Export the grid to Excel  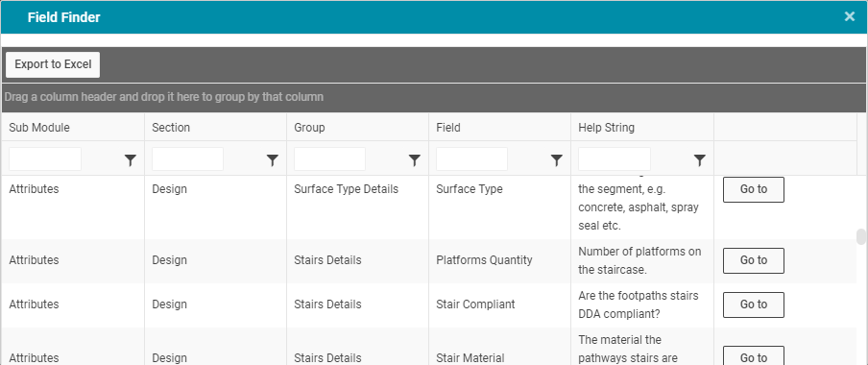point(53,64)
